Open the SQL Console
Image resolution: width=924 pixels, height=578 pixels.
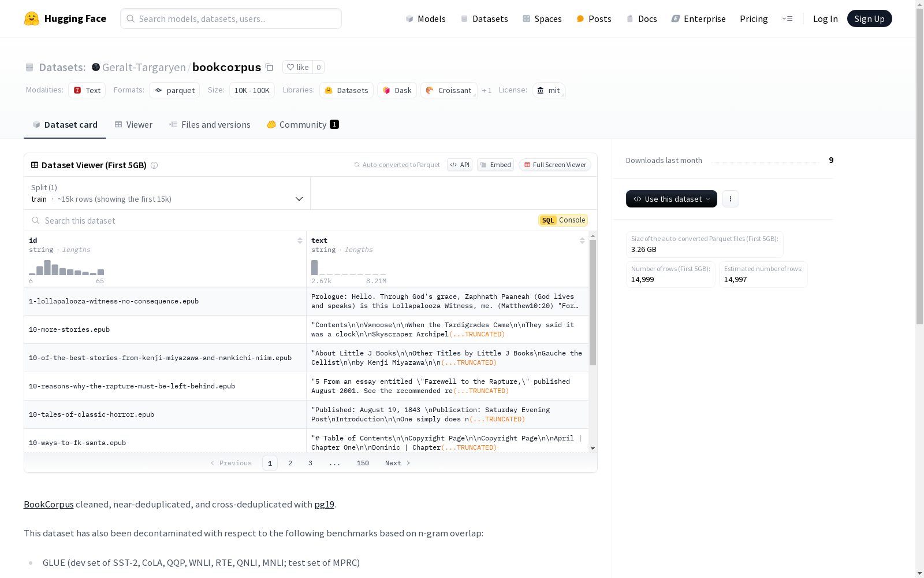pos(563,220)
